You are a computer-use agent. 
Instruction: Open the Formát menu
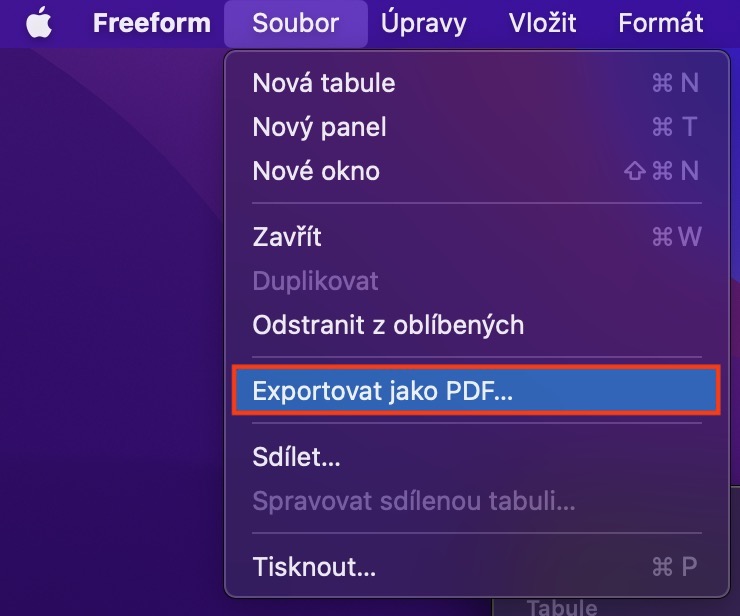pos(660,23)
